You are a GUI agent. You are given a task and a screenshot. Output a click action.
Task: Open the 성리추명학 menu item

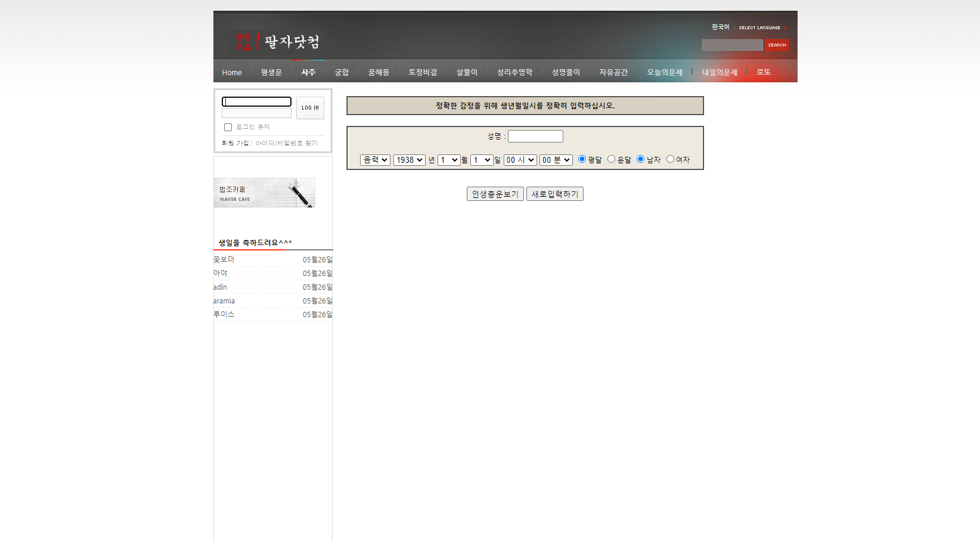(514, 72)
